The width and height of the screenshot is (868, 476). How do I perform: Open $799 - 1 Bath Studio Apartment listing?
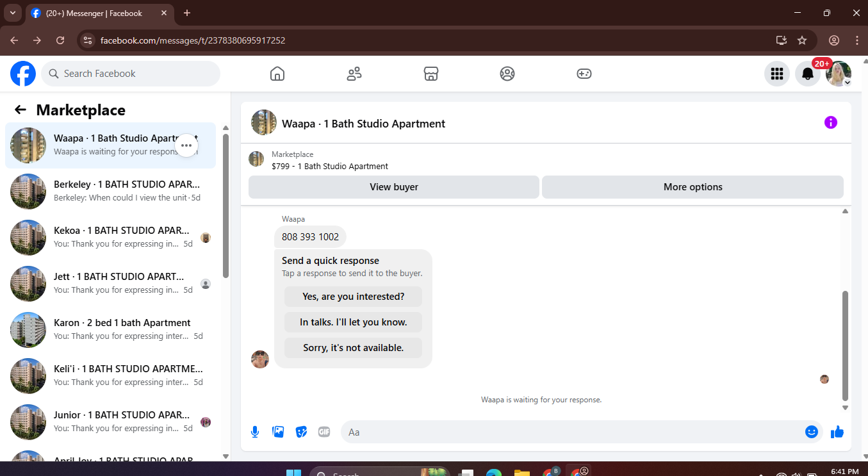330,166
